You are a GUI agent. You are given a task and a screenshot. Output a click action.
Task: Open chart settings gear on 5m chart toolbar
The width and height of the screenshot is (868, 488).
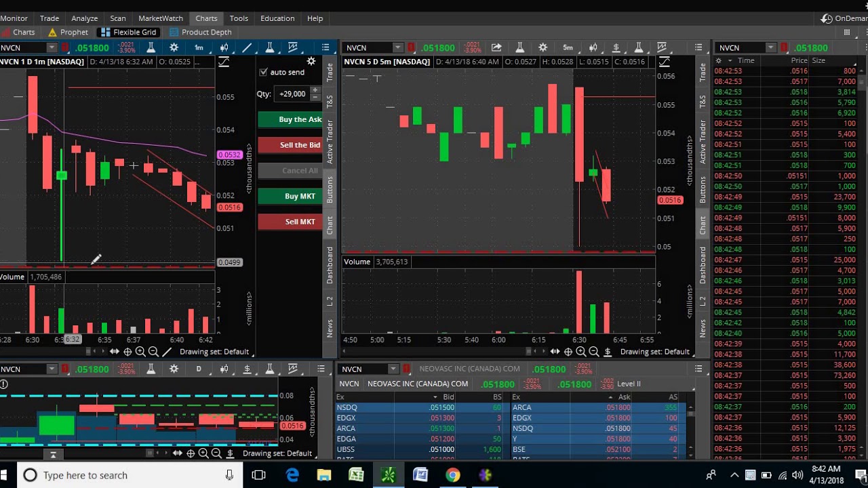click(x=542, y=47)
